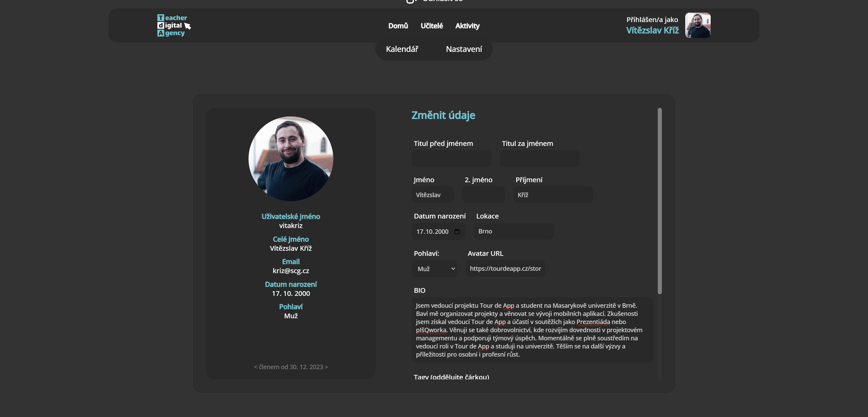Click inside the BIO text area
Image resolution: width=868 pixels, height=417 pixels.
tap(532, 330)
